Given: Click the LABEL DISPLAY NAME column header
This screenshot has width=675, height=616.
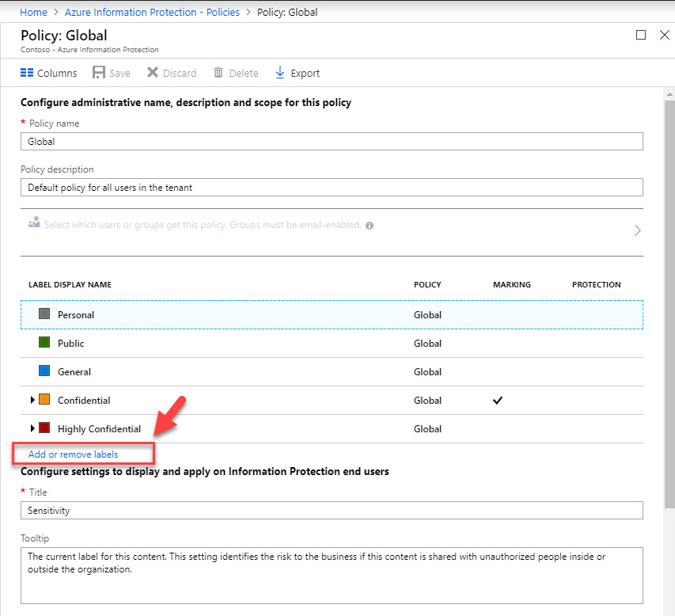Looking at the screenshot, I should [x=70, y=285].
